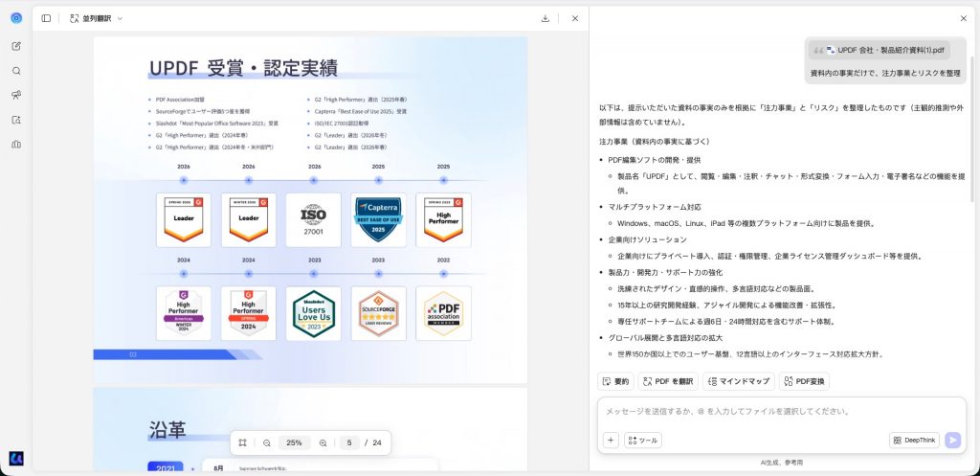980x476 pixels.
Task: Click the translate icon beside 並列翻訳
Action: point(75,19)
